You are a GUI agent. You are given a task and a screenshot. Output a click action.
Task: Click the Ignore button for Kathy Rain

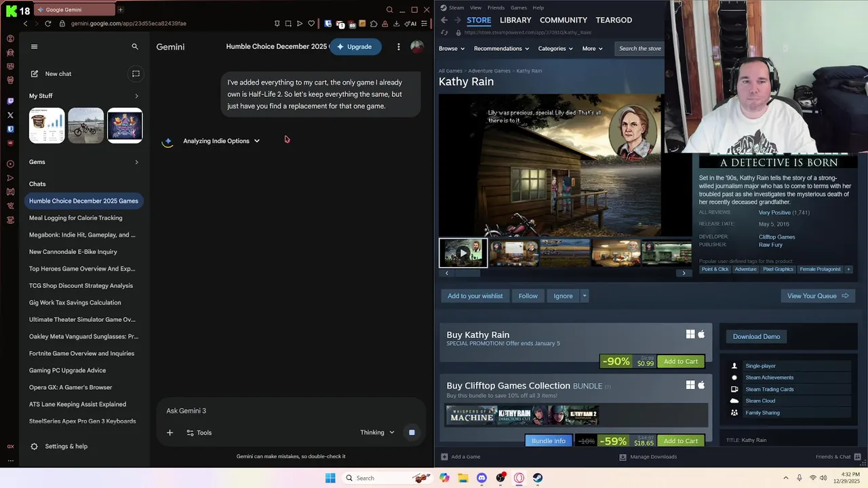(x=563, y=296)
